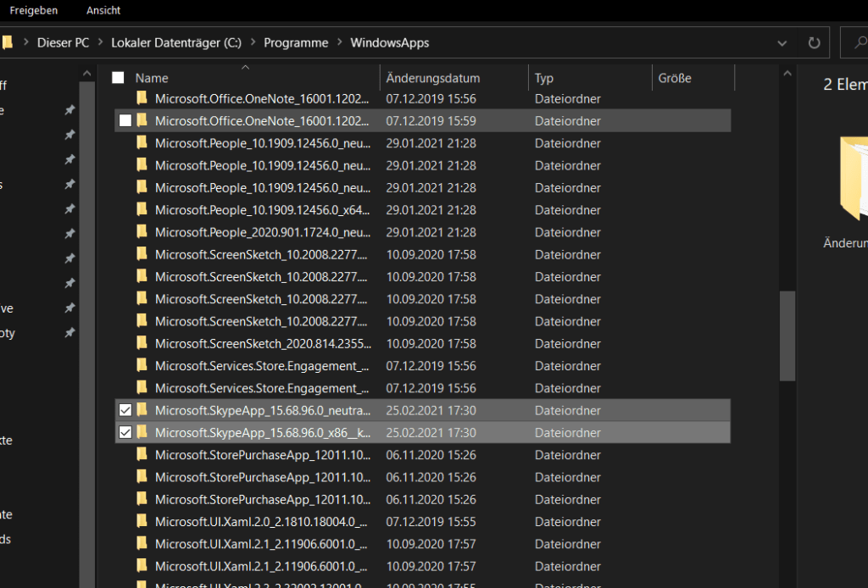The width and height of the screenshot is (868, 588).
Task: Click the large folder preview thumbnail
Action: click(851, 178)
